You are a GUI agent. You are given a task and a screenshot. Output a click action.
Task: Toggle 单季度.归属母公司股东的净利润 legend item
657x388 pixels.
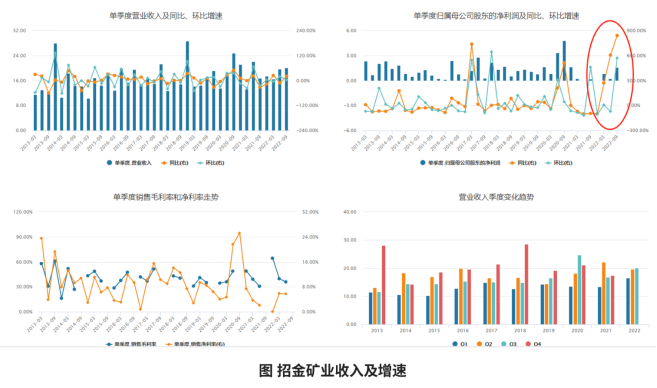[460, 163]
